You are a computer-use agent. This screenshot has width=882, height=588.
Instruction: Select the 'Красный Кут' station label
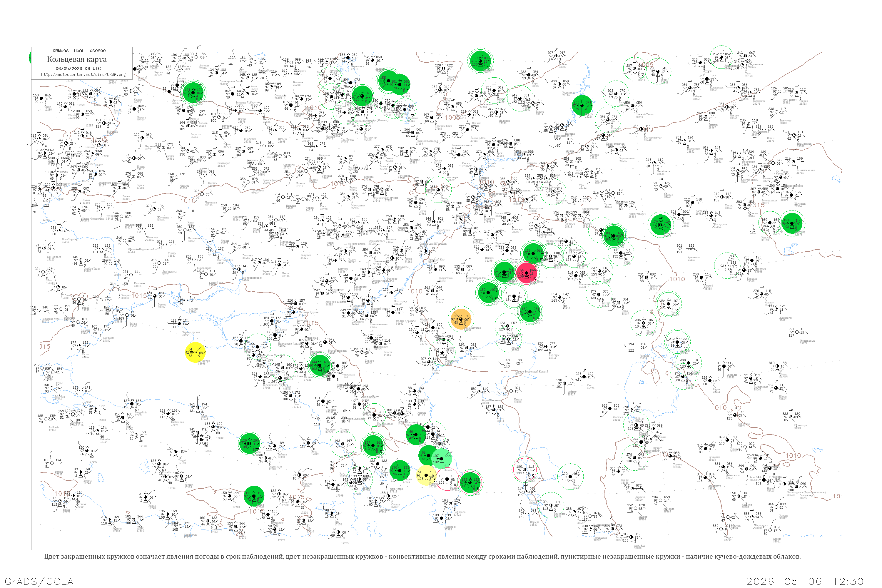pyautogui.click(x=437, y=260)
